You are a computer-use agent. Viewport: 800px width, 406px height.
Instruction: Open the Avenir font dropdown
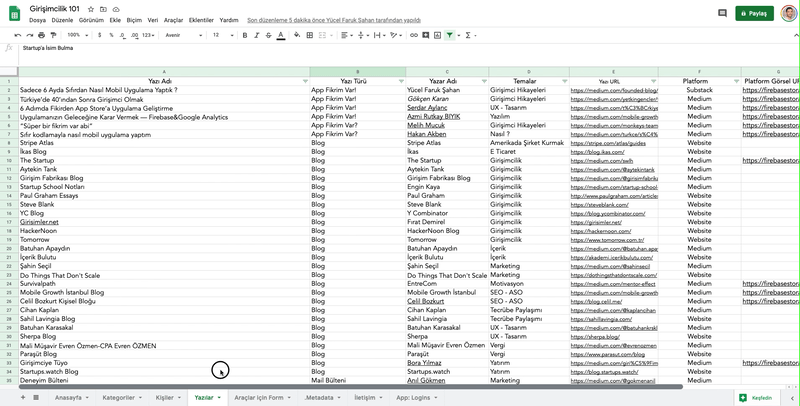click(x=184, y=35)
